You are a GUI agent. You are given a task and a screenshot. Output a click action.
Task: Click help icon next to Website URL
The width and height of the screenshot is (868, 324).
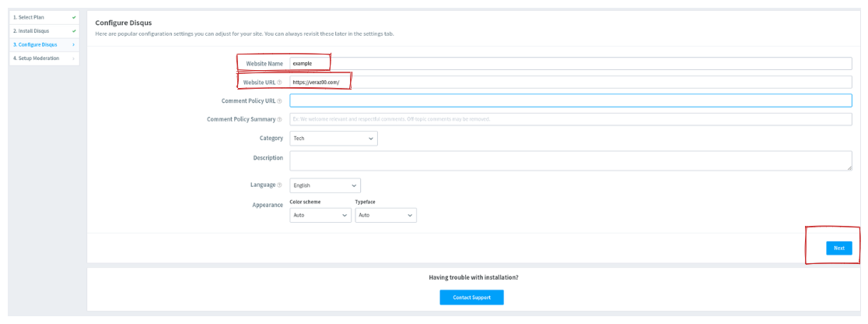point(279,82)
